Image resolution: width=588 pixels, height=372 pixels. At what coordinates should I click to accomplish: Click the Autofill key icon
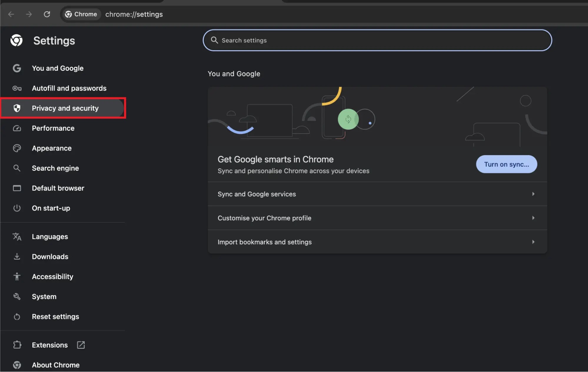click(17, 88)
